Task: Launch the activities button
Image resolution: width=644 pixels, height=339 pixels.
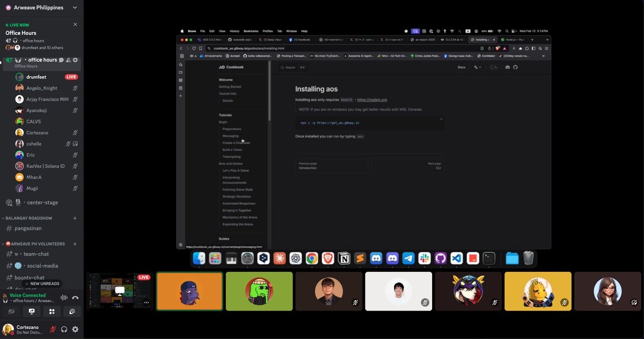Action: pyautogui.click(x=52, y=311)
